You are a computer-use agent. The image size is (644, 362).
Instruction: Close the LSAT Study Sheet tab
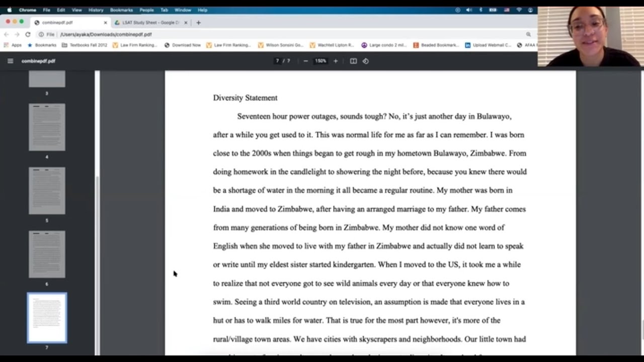186,23
